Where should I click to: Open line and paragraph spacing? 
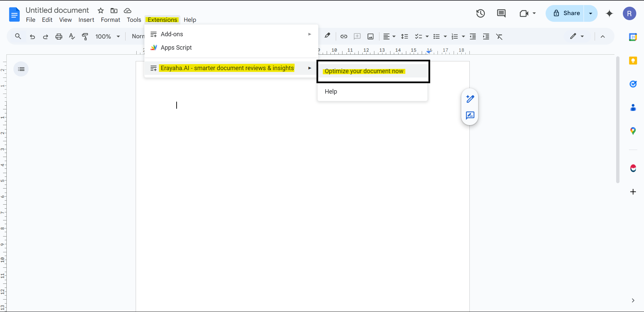pos(405,37)
